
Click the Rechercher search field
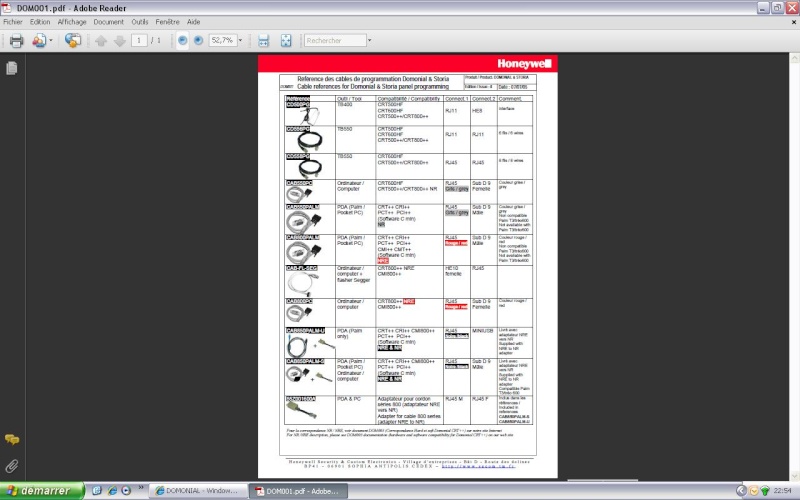coord(335,40)
